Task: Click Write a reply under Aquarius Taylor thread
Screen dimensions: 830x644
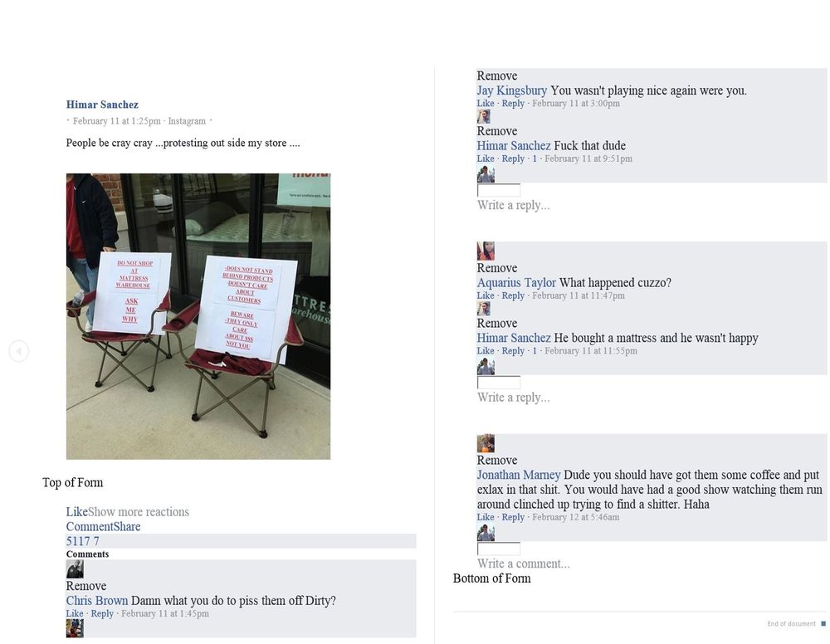Action: pyautogui.click(x=514, y=398)
